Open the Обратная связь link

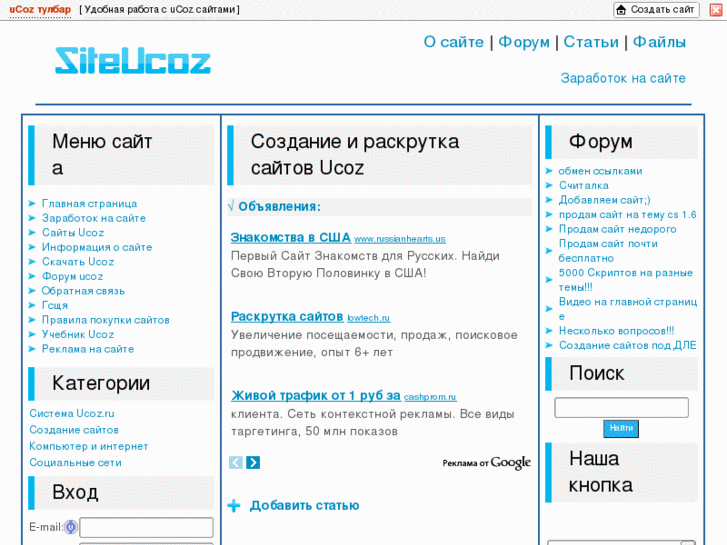click(83, 291)
